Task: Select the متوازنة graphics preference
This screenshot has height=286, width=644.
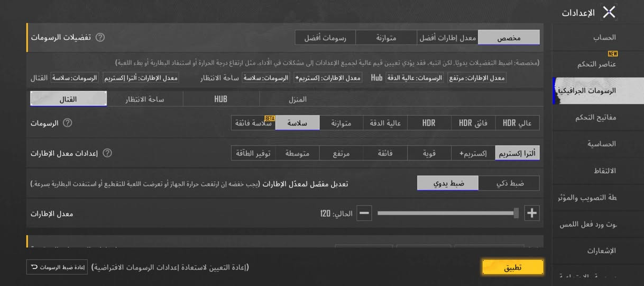Action: [386, 38]
